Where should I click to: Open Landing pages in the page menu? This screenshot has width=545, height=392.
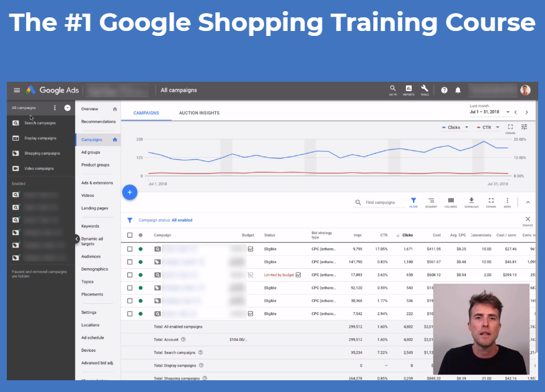(94, 208)
